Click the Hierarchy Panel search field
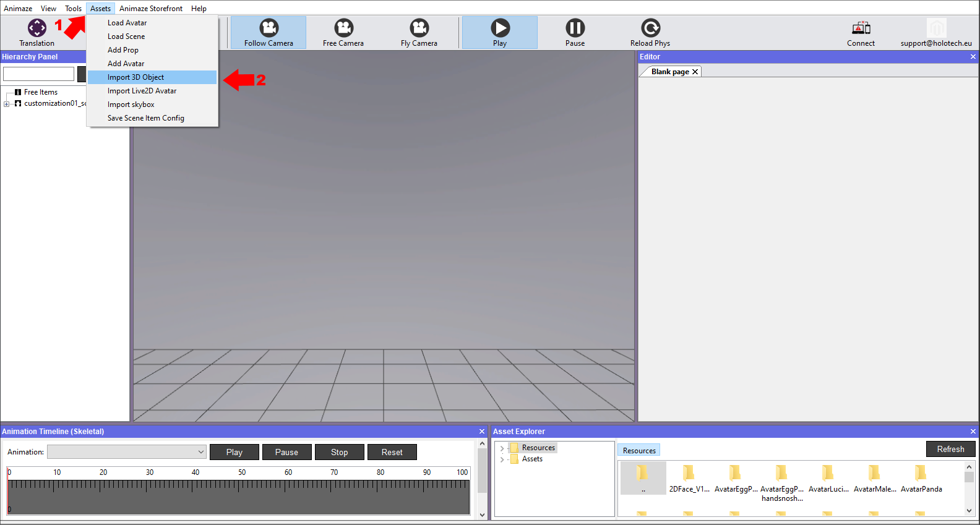This screenshot has width=980, height=525. (38, 74)
